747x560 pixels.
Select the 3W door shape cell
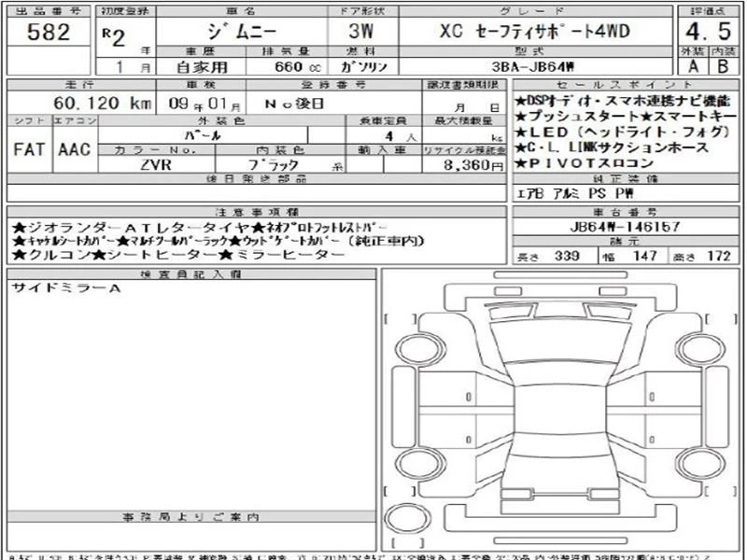[x=363, y=32]
